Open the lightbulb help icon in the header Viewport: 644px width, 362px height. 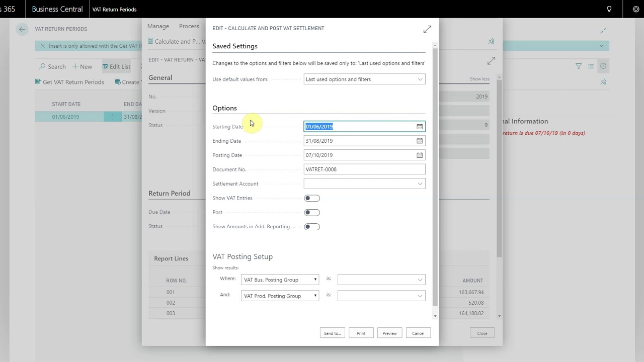pos(609,9)
